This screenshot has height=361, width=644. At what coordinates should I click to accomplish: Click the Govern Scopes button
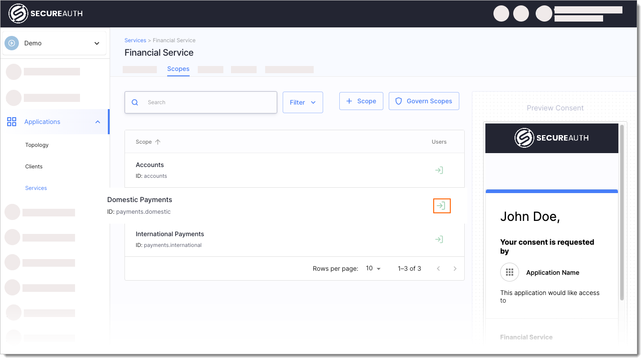(x=423, y=101)
